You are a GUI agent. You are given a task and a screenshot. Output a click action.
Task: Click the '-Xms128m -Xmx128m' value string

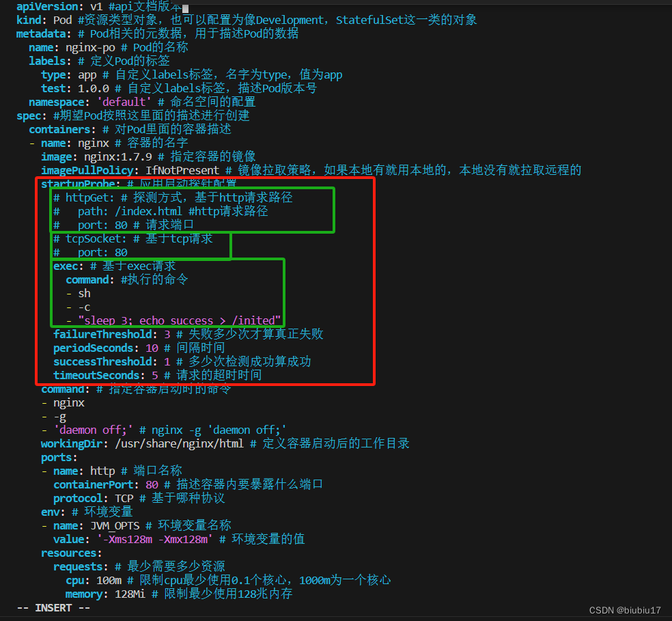(155, 540)
